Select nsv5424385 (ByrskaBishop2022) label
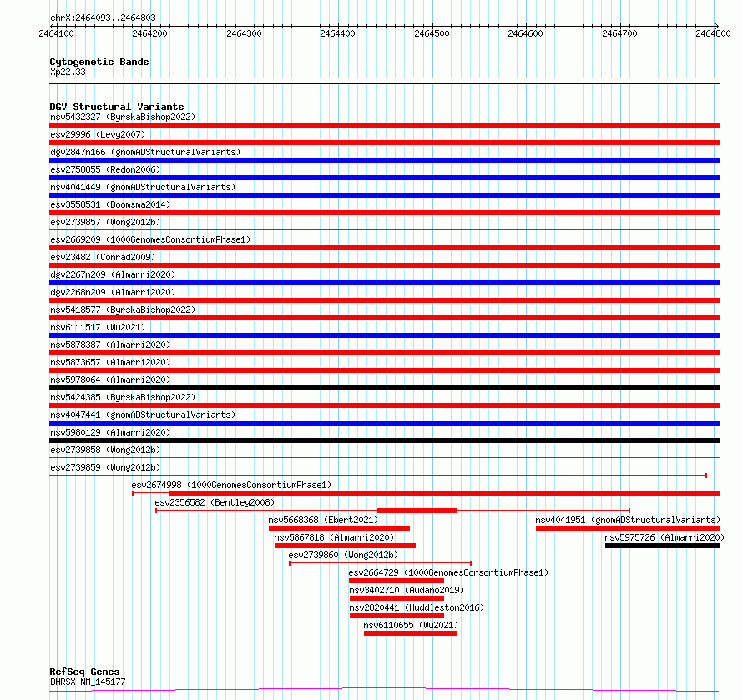Screen dimensions: 743x700 pos(123,397)
